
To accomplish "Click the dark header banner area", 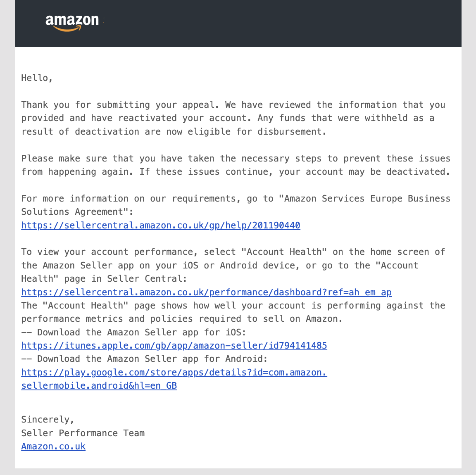I will 238,24.
